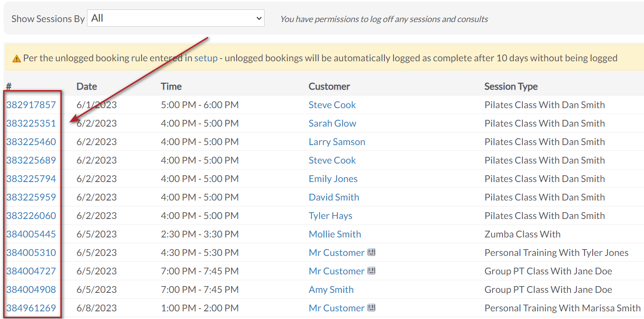
Task: Click the icon beside Mr Customer in the Group PT row
Action: (371, 271)
